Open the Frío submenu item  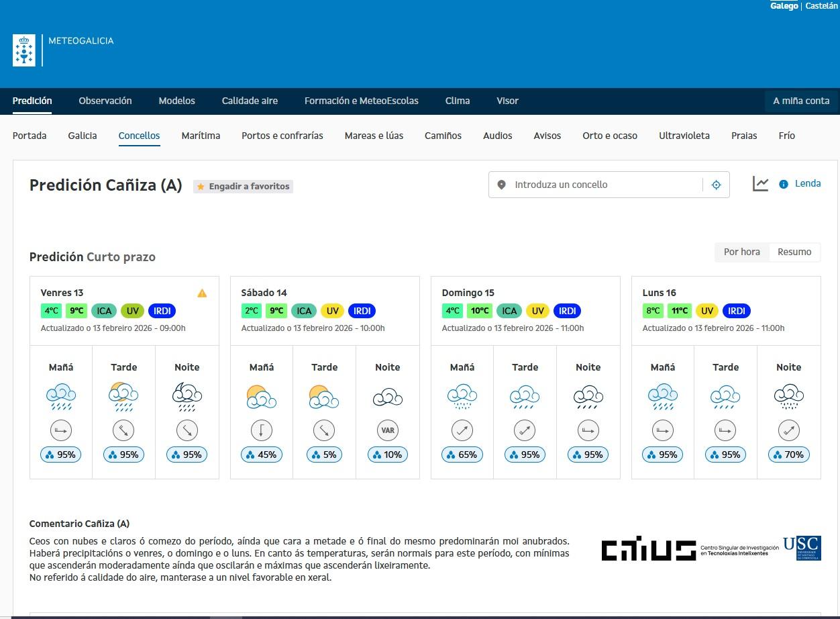tap(787, 136)
